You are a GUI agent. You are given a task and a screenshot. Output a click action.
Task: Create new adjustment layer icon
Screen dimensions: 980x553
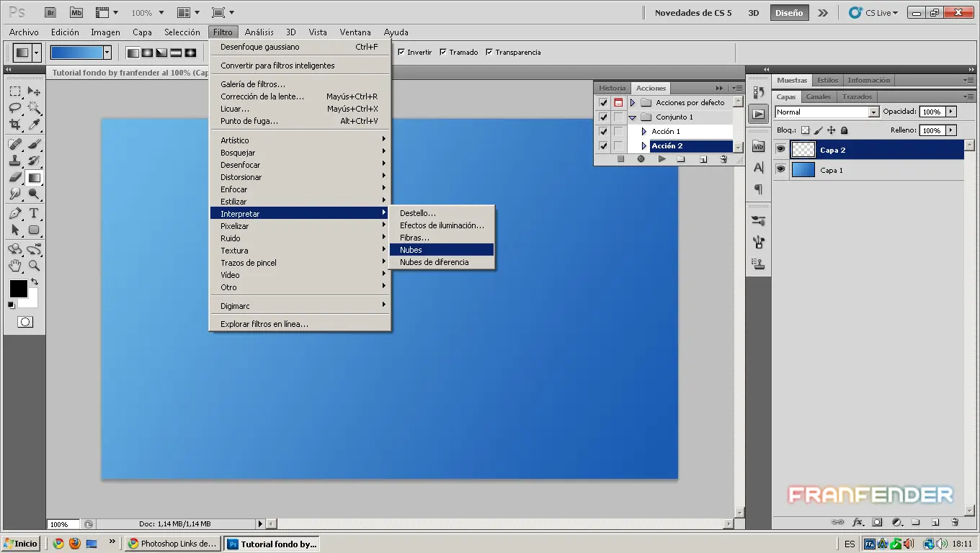(896, 522)
